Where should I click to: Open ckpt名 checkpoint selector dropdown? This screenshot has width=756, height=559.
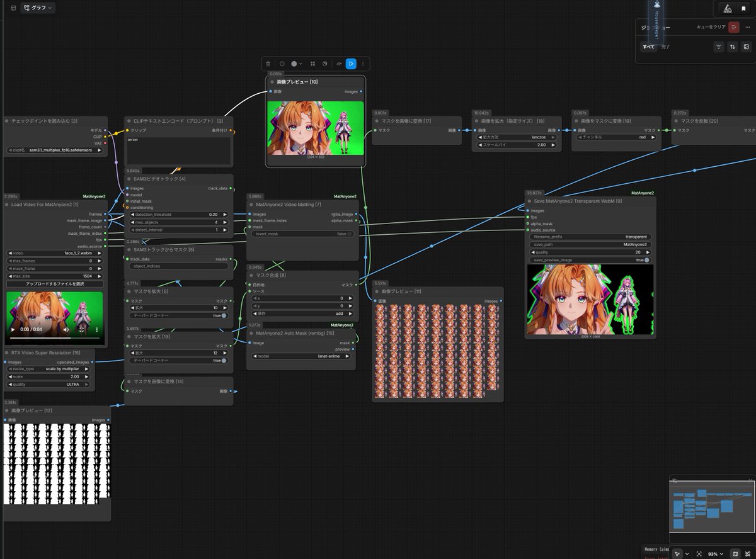pyautogui.click(x=55, y=150)
